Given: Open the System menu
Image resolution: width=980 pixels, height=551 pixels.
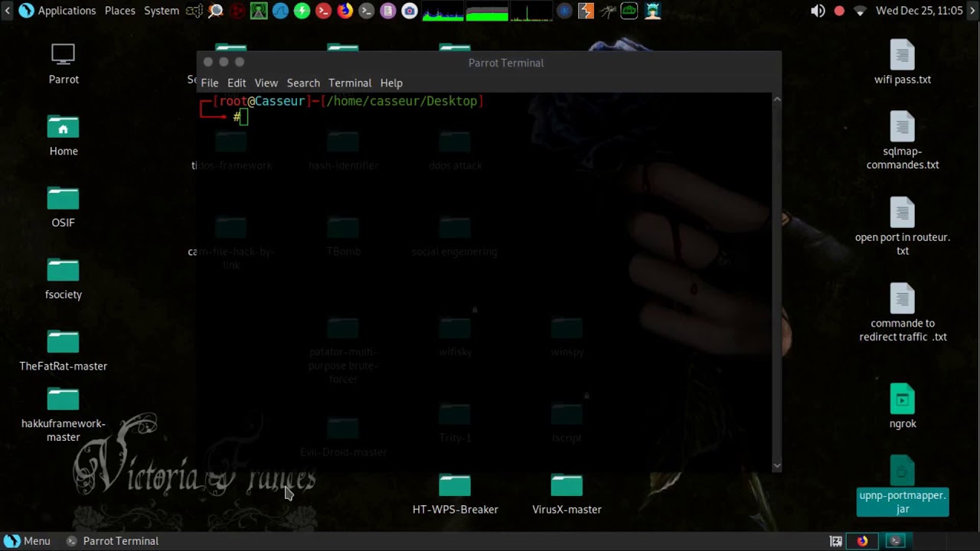Looking at the screenshot, I should point(162,11).
